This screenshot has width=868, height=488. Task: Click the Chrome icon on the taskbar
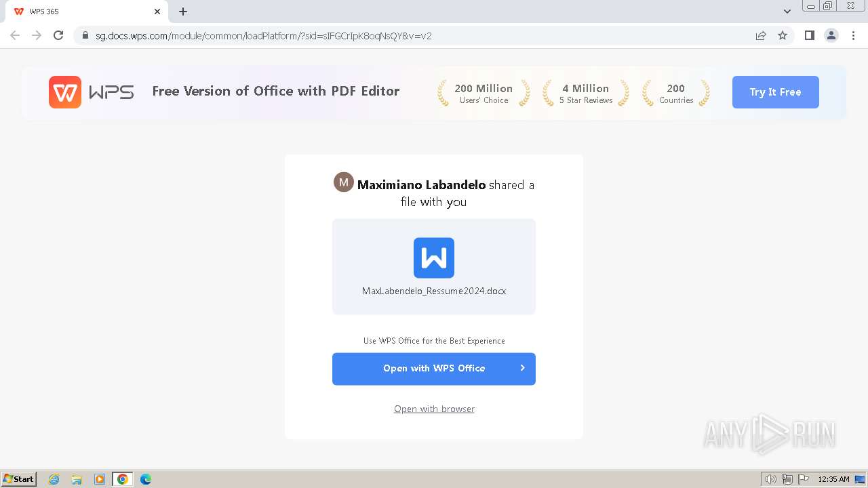pyautogui.click(x=123, y=479)
